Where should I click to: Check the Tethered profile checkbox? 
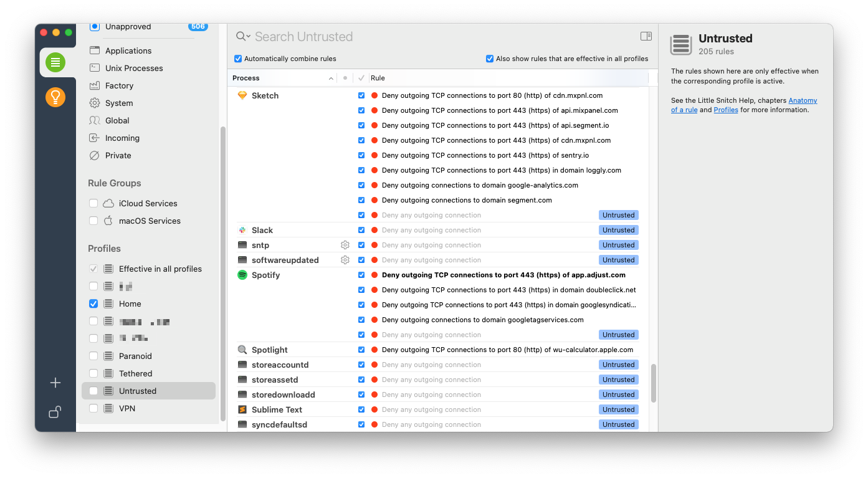(x=93, y=373)
